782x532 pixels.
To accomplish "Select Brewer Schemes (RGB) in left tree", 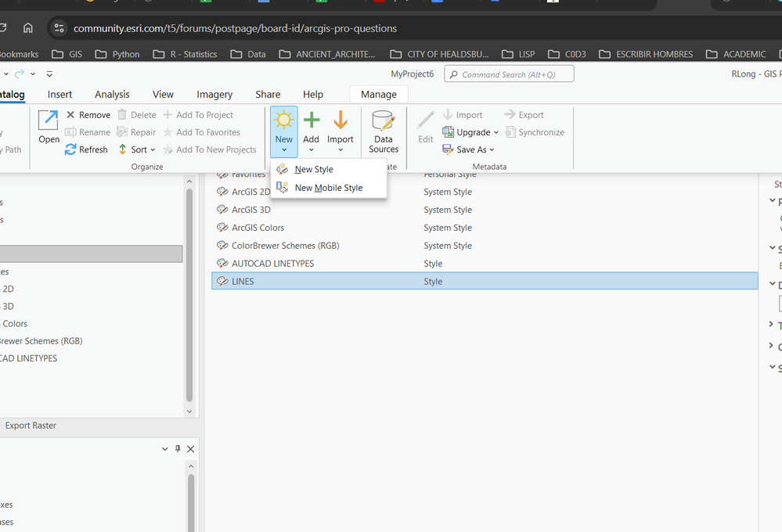I will click(41, 341).
